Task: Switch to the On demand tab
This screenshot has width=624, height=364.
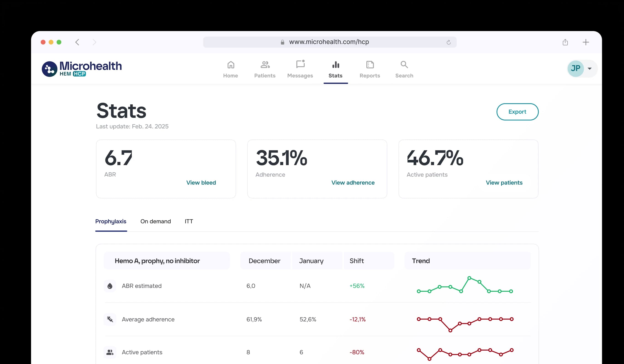Action: point(156,221)
